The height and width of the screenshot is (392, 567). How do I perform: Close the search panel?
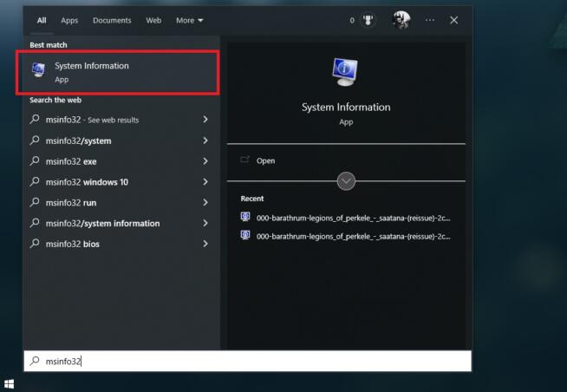click(453, 20)
